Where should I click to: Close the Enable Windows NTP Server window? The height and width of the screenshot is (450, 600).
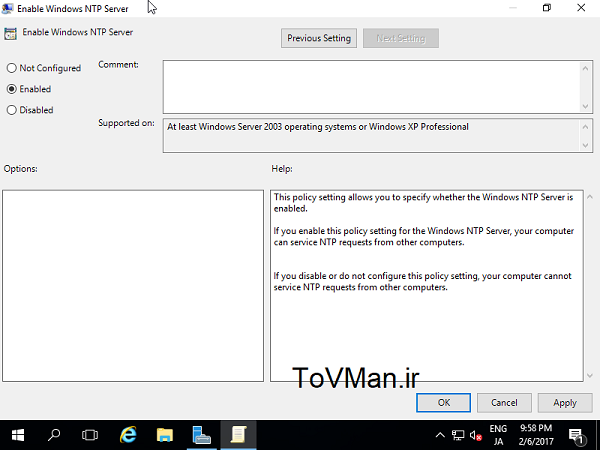(x=581, y=8)
